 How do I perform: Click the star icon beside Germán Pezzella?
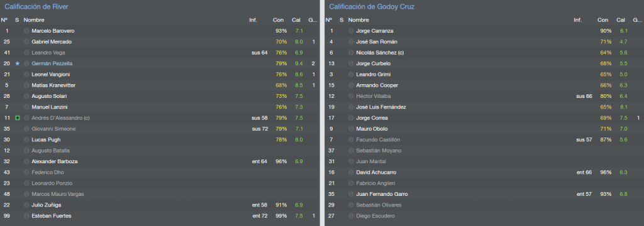(17, 63)
